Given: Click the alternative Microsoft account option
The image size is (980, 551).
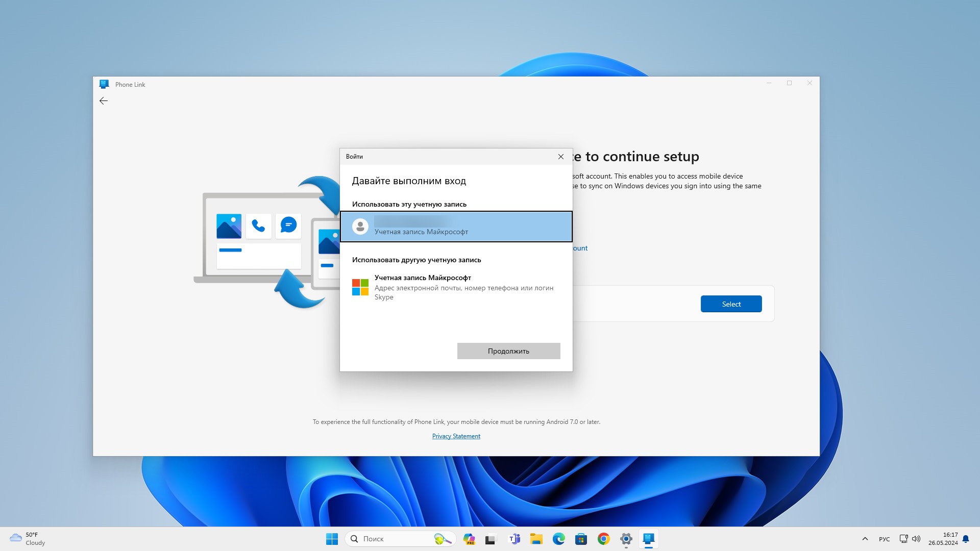Looking at the screenshot, I should pos(456,287).
